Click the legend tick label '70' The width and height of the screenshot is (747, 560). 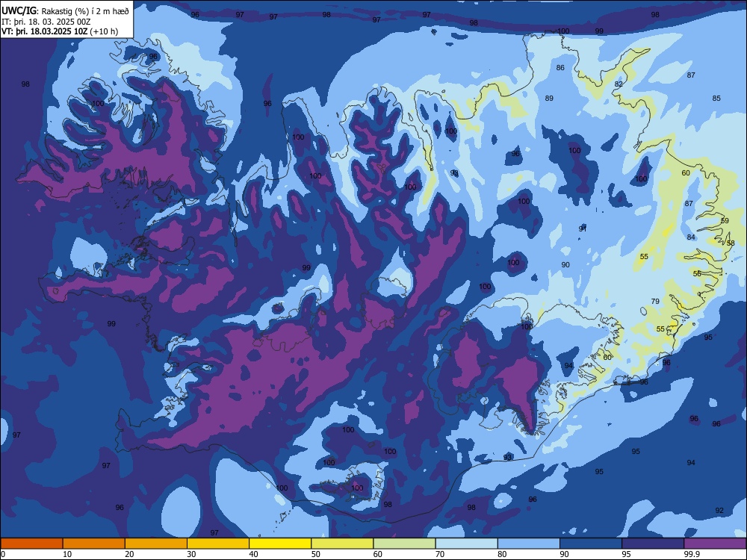coord(440,554)
